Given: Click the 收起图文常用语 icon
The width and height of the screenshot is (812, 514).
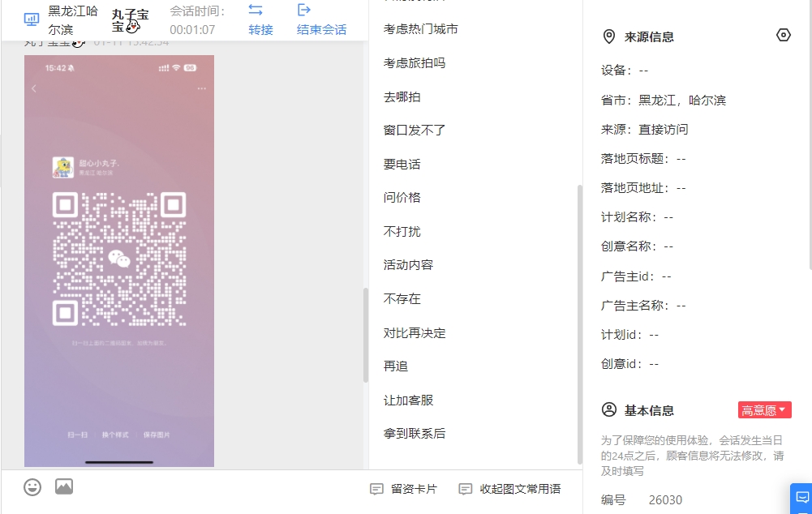Looking at the screenshot, I should pyautogui.click(x=466, y=489).
